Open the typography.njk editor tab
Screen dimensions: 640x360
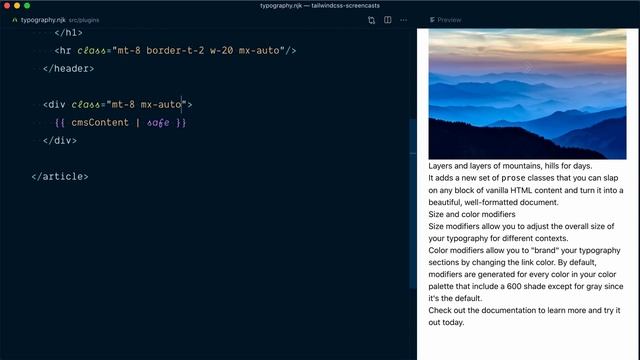[x=43, y=20]
